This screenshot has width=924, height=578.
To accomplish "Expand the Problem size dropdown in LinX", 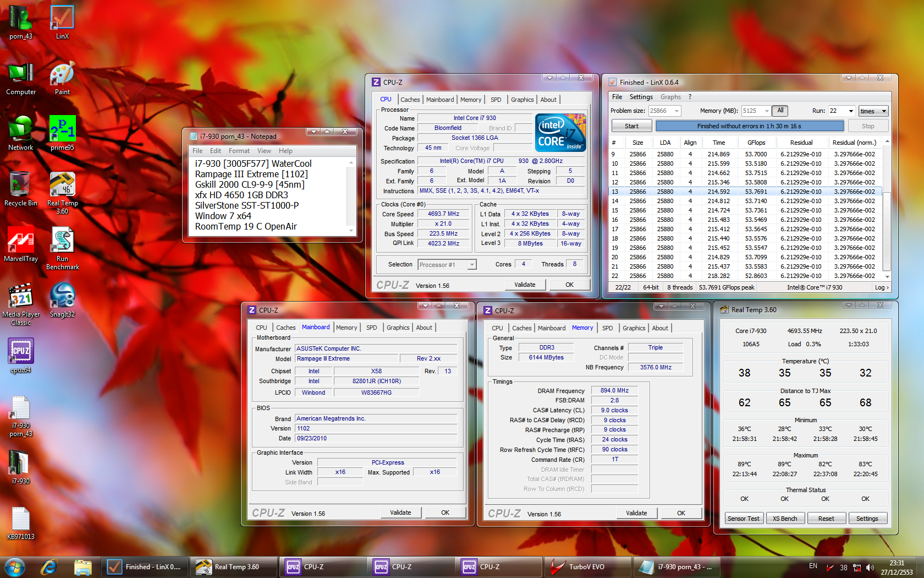I will [x=676, y=111].
